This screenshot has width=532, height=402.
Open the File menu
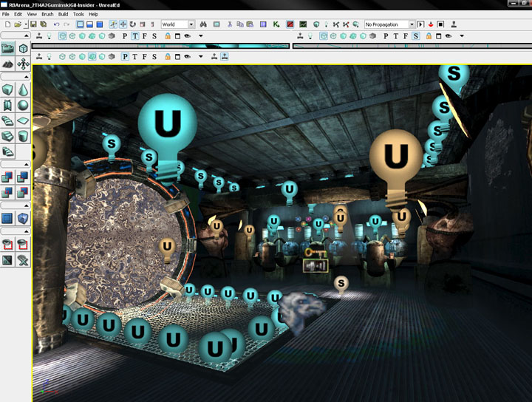[x=6, y=14]
